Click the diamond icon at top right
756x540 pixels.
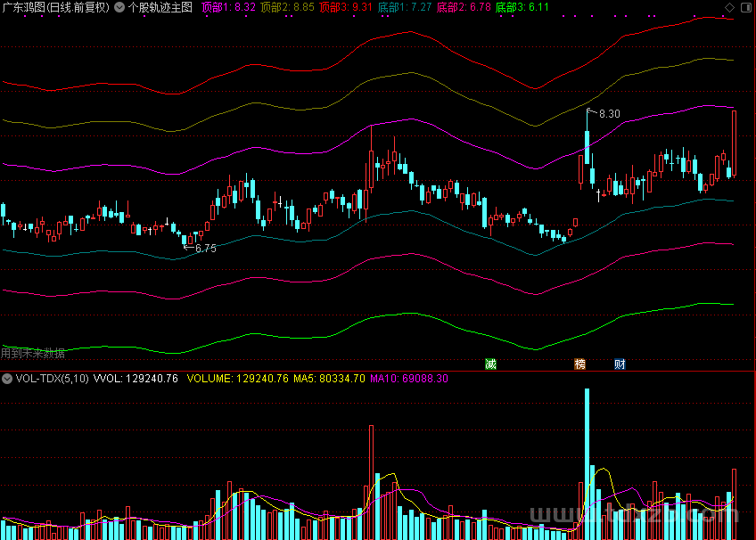coord(729,7)
